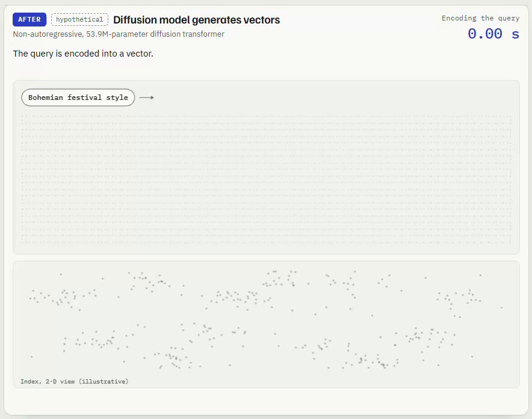
Task: Click the 'Index, 2-D view (illustrative)' caption
Action: point(74,381)
